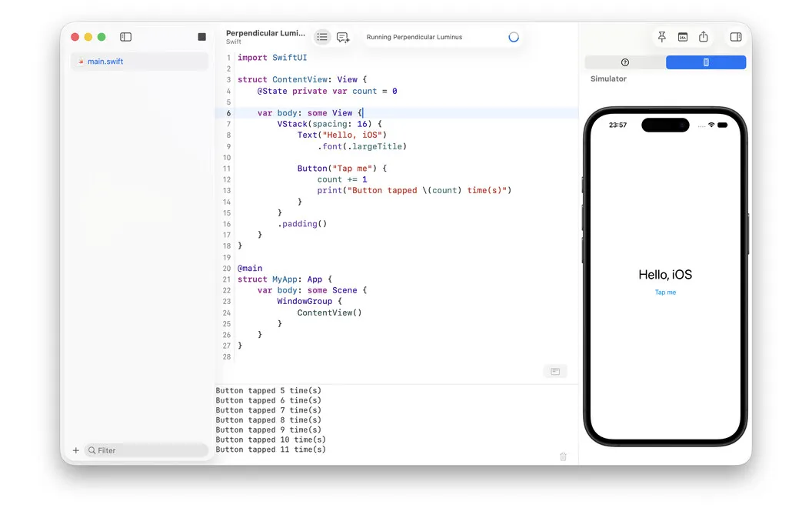Click the "WindowGroup {" code line
This screenshot has width=812, height=508.
310,301
